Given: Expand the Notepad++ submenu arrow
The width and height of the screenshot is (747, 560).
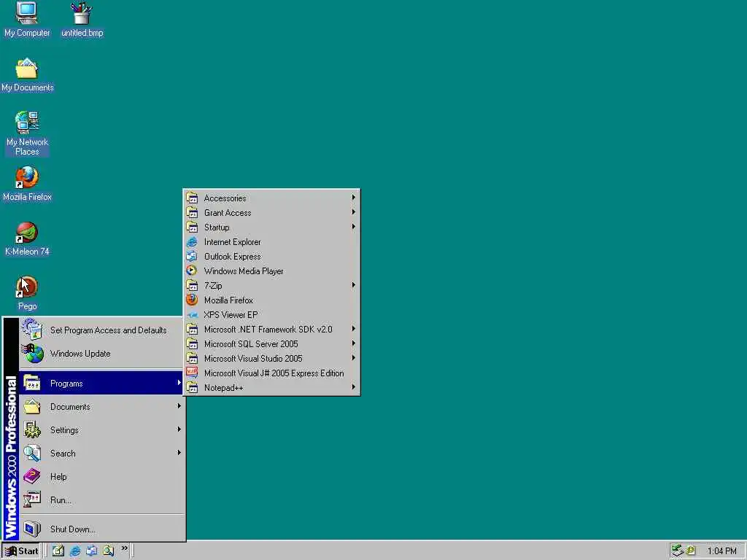Looking at the screenshot, I should [354, 388].
